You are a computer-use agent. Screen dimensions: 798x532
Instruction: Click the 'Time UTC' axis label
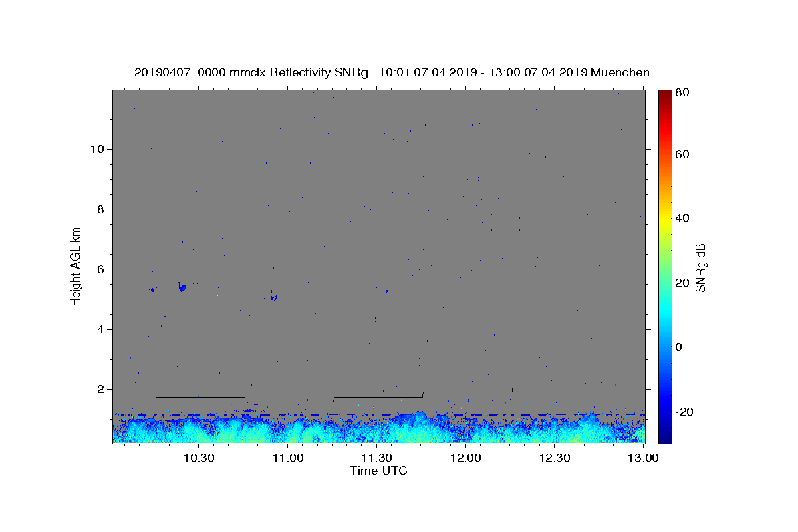click(x=378, y=471)
